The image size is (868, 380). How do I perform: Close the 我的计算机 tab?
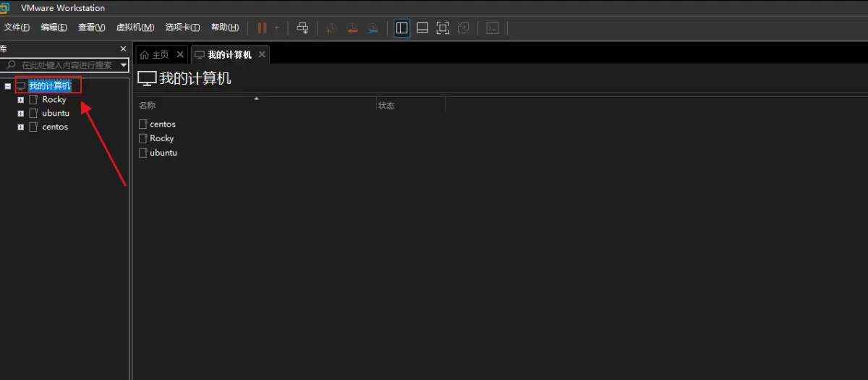coord(262,54)
